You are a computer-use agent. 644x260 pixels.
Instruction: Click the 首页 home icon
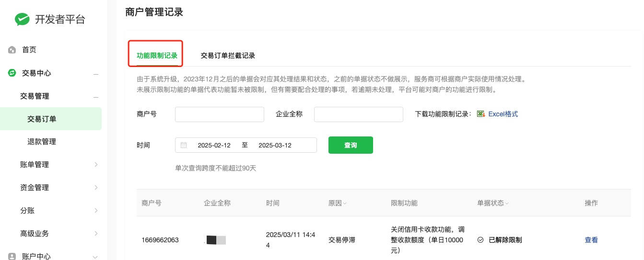coord(12,50)
